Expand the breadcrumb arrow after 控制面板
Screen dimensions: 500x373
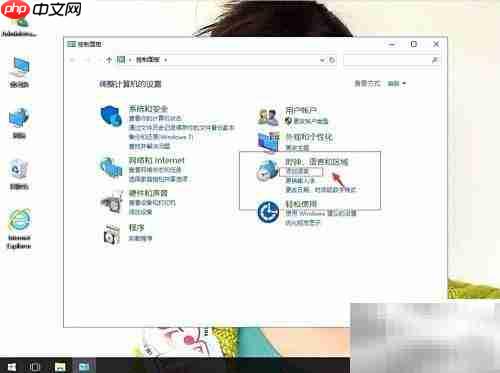(x=165, y=60)
